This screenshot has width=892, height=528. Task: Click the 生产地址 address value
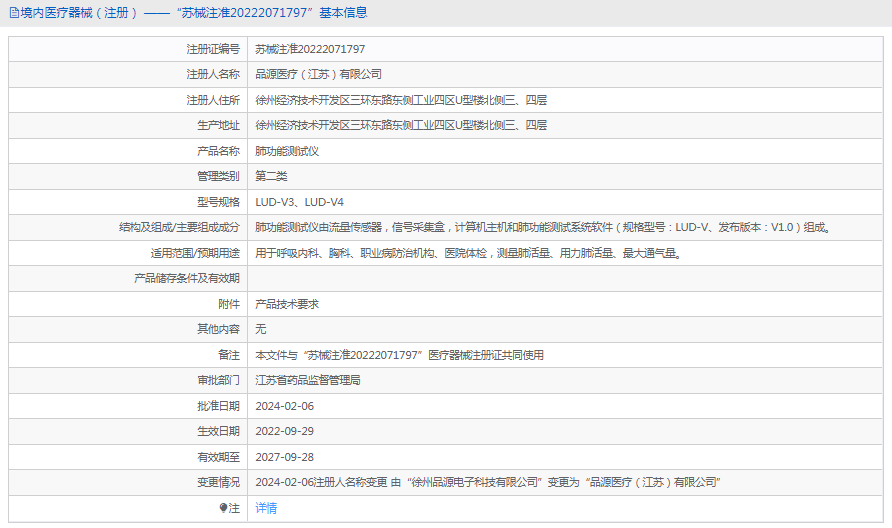coord(401,125)
